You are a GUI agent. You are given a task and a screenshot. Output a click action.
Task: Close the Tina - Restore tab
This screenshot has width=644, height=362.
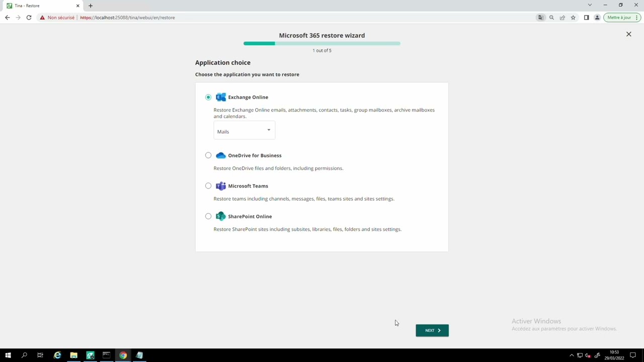pyautogui.click(x=77, y=6)
